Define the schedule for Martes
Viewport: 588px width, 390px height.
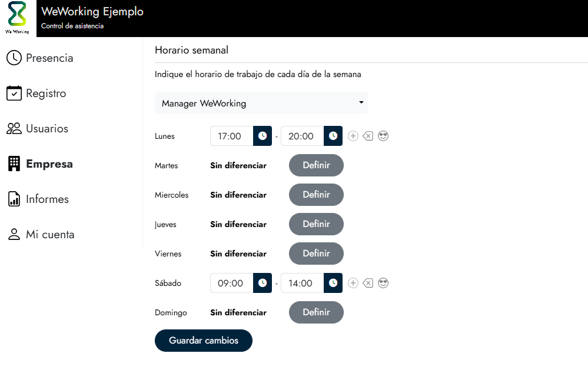pyautogui.click(x=316, y=165)
